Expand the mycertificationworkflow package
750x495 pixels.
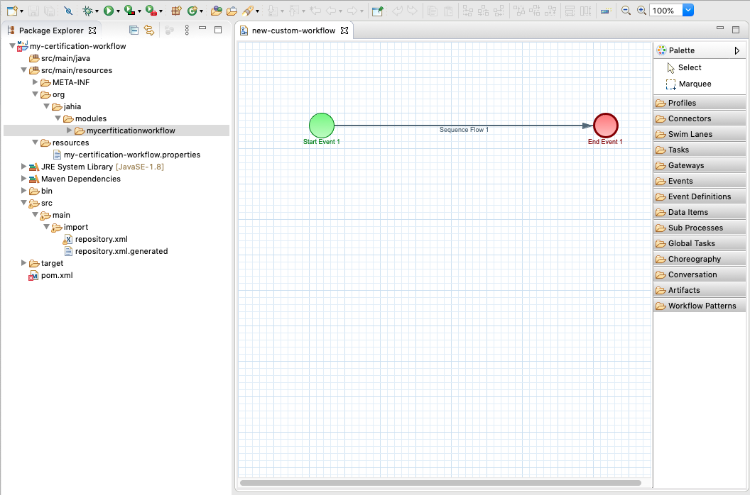click(69, 130)
